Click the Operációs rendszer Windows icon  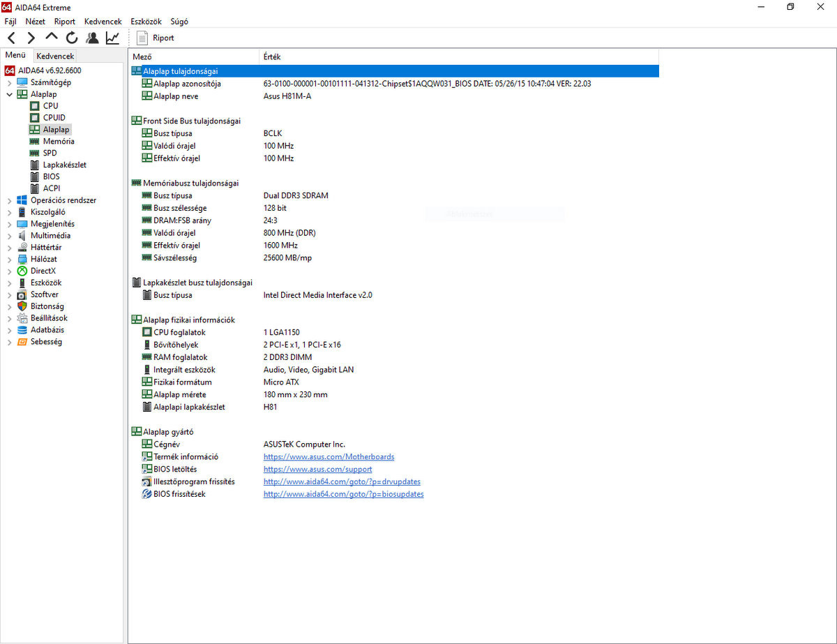(x=22, y=200)
